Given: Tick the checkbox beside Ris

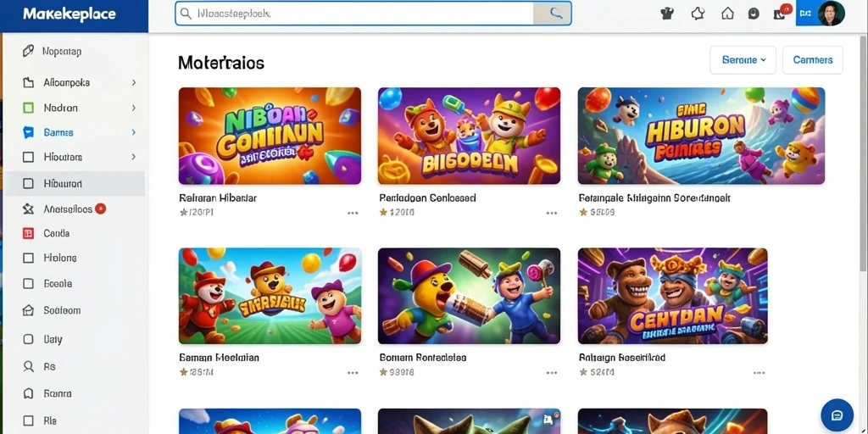Looking at the screenshot, I should pos(28,420).
